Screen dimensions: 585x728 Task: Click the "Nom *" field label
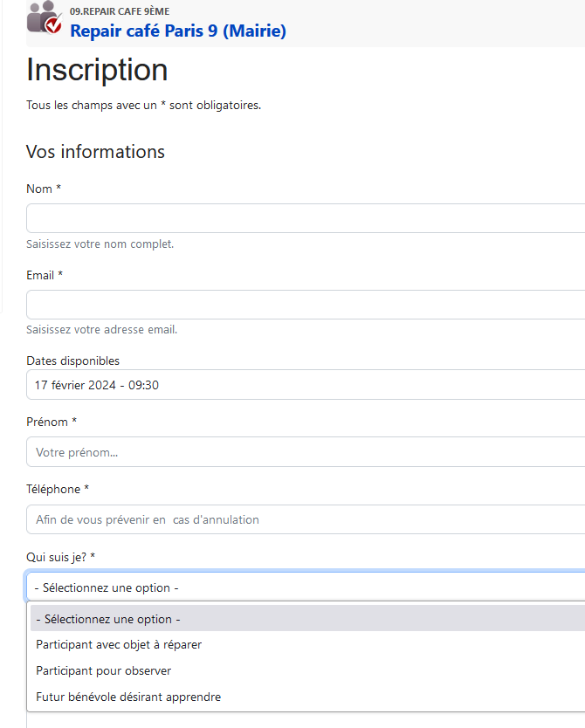44,189
